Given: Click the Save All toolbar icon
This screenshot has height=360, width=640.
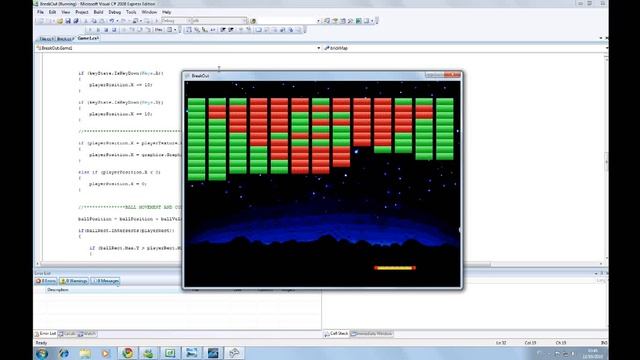Looking at the screenshot, I should (76, 21).
